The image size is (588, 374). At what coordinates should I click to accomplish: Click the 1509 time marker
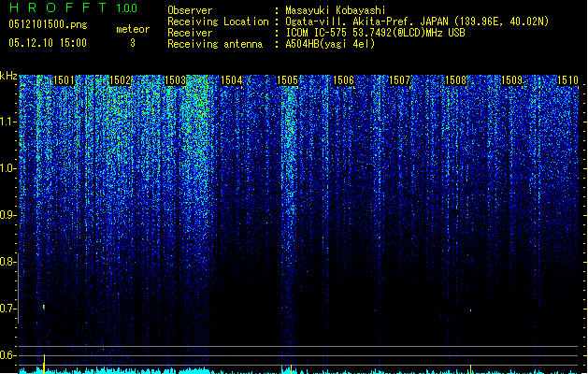tap(512, 80)
